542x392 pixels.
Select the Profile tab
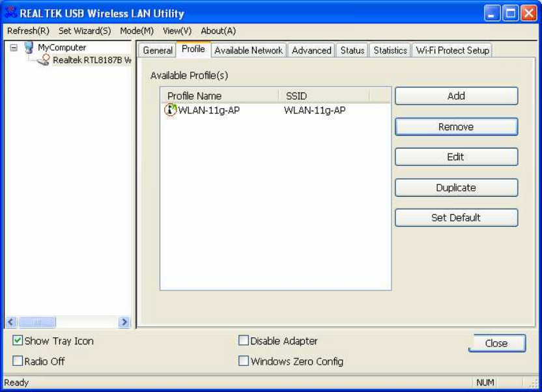click(x=193, y=49)
